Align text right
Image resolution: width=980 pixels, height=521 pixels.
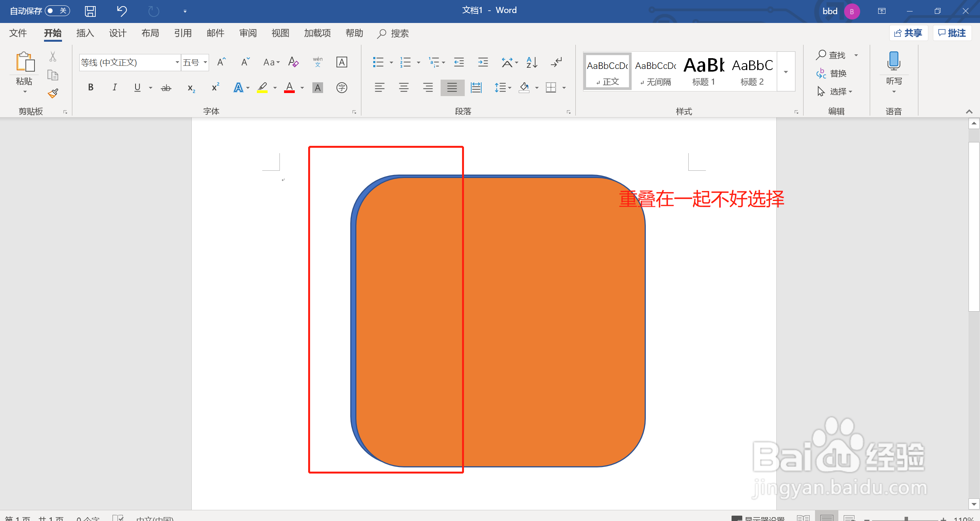(428, 88)
